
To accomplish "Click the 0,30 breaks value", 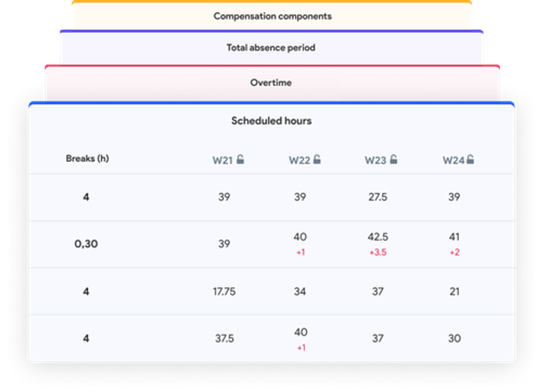I will coord(86,244).
